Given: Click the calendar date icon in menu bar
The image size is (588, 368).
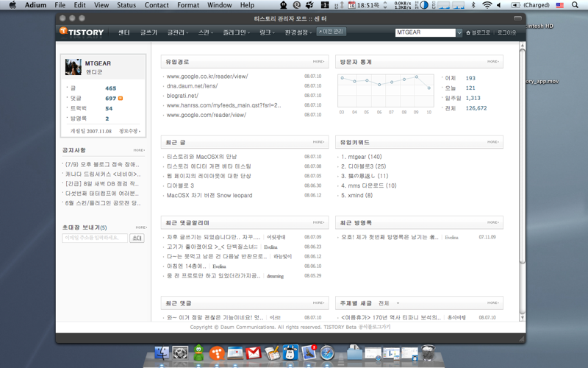Looking at the screenshot, I should pos(352,5).
